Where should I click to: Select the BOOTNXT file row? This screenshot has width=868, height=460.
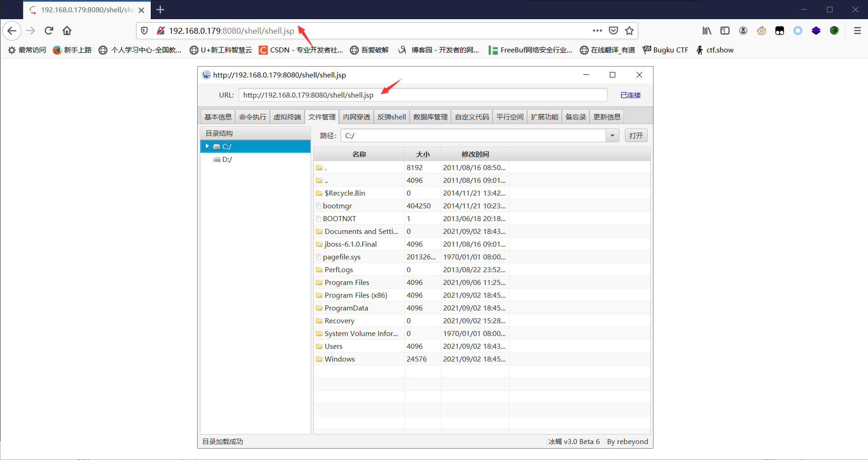[x=482, y=219]
